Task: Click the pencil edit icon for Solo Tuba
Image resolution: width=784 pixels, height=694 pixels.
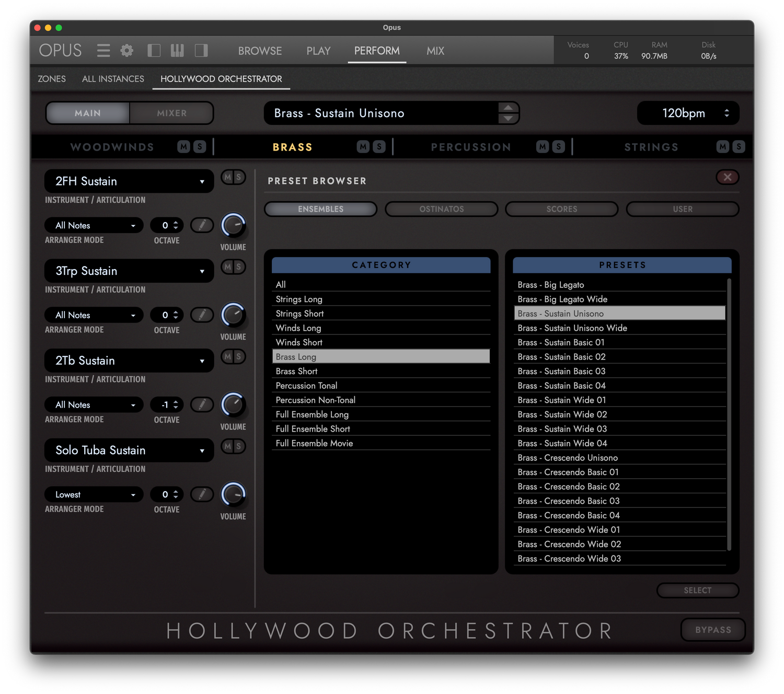Action: (202, 494)
